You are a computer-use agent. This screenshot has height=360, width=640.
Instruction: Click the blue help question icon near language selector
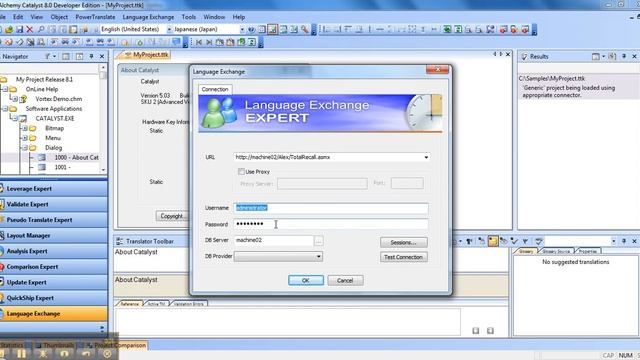pyautogui.click(x=251, y=29)
